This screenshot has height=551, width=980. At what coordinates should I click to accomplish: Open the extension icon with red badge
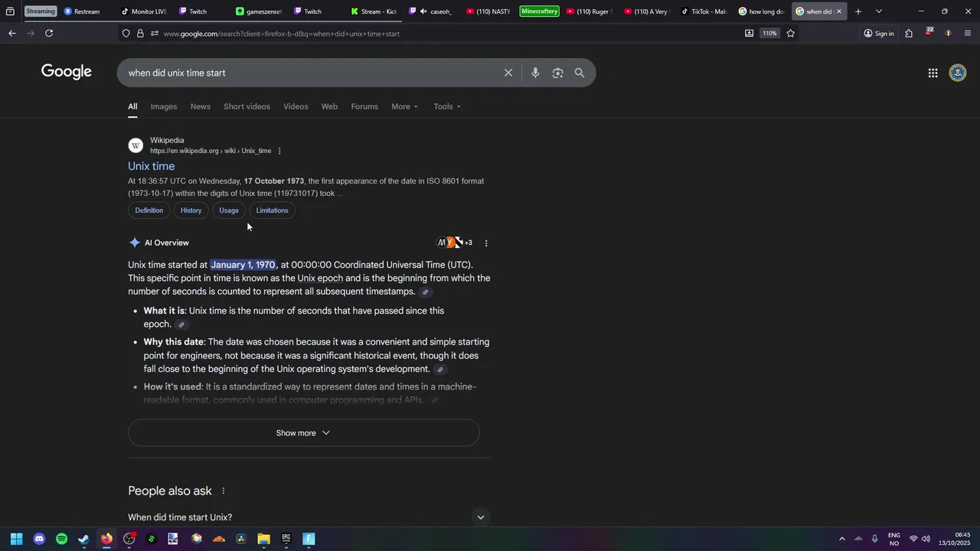click(928, 32)
